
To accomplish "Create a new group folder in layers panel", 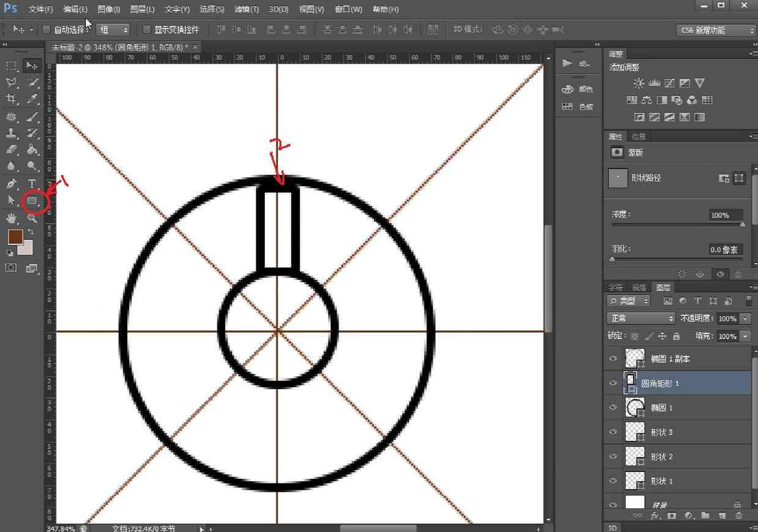I will tap(705, 516).
